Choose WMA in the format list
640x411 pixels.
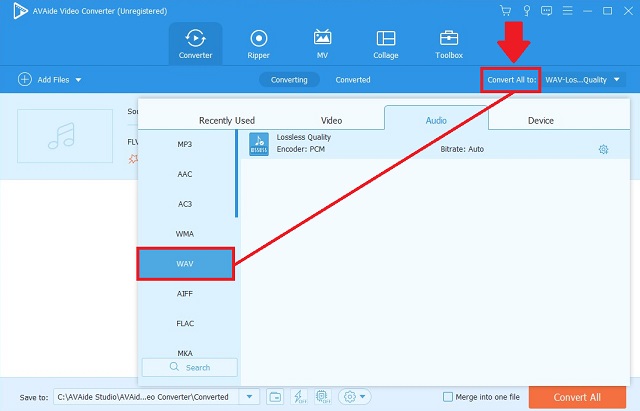(x=185, y=234)
